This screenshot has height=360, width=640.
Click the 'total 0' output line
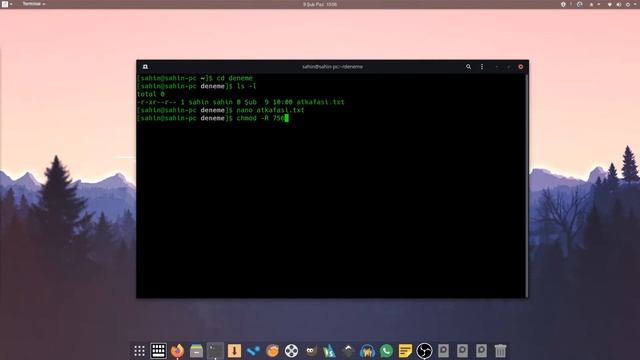pos(151,94)
